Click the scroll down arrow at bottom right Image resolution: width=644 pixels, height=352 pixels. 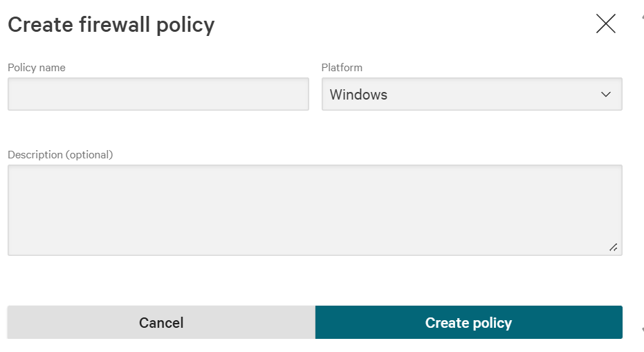[x=641, y=331]
